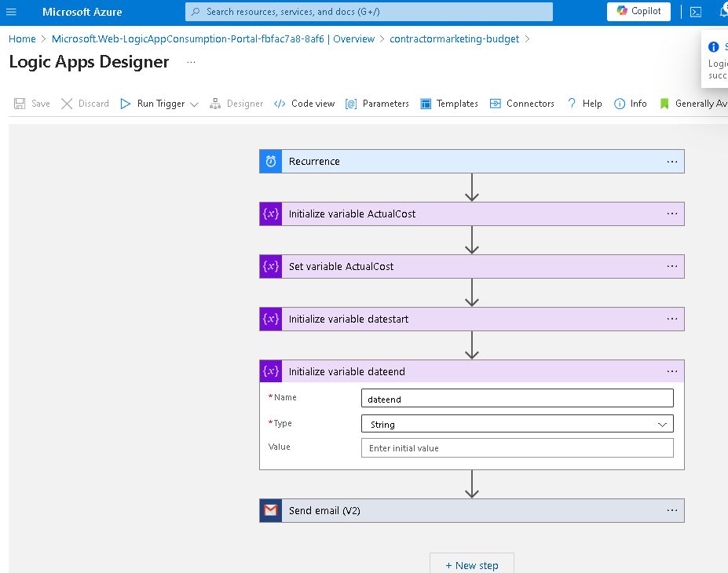Image resolution: width=728 pixels, height=573 pixels.
Task: Expand the Initialize variable datestart step
Action: click(472, 319)
